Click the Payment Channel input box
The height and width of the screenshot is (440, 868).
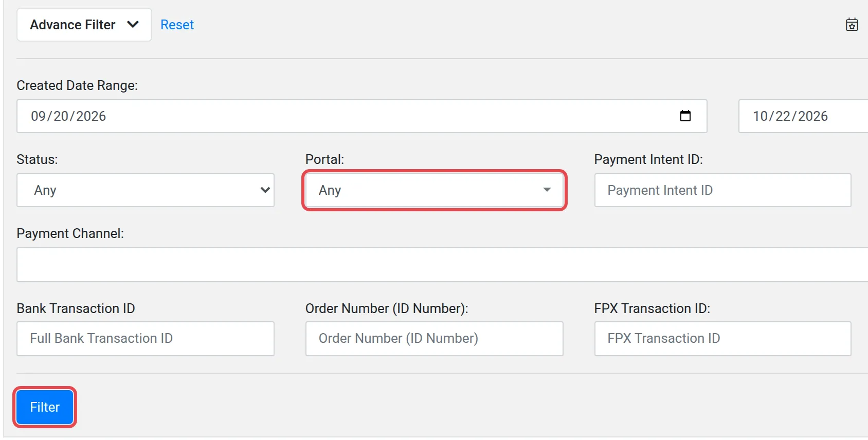pyautogui.click(x=442, y=265)
